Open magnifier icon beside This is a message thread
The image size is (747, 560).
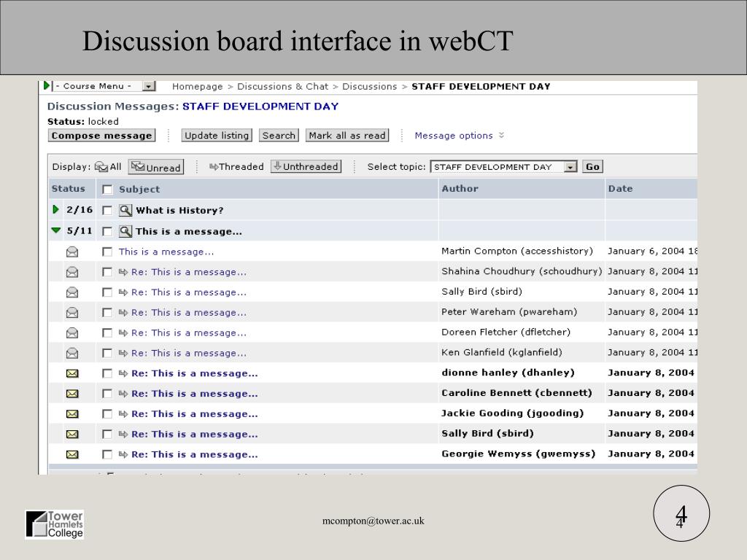125,231
